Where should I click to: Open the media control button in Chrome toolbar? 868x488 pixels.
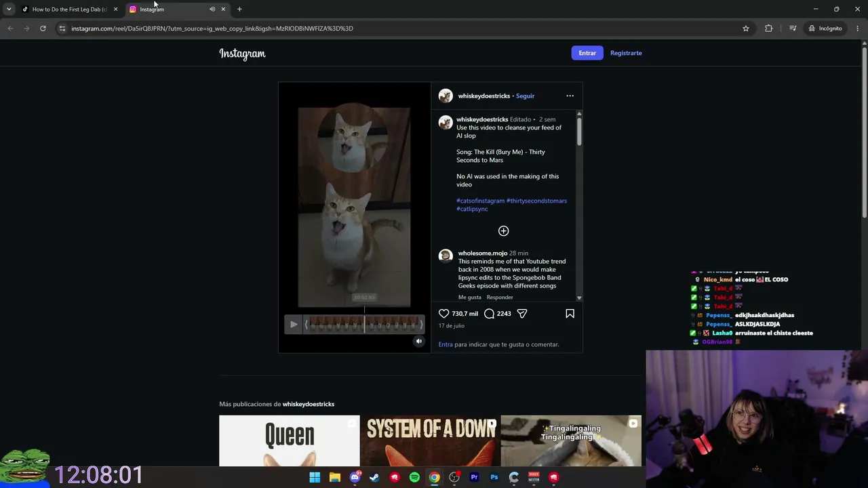coord(793,28)
